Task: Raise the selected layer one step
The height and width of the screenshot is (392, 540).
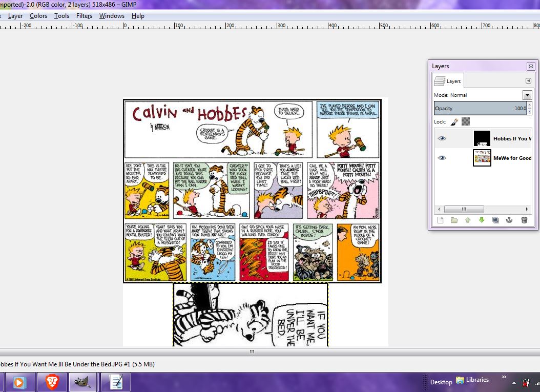Action: coord(468,220)
